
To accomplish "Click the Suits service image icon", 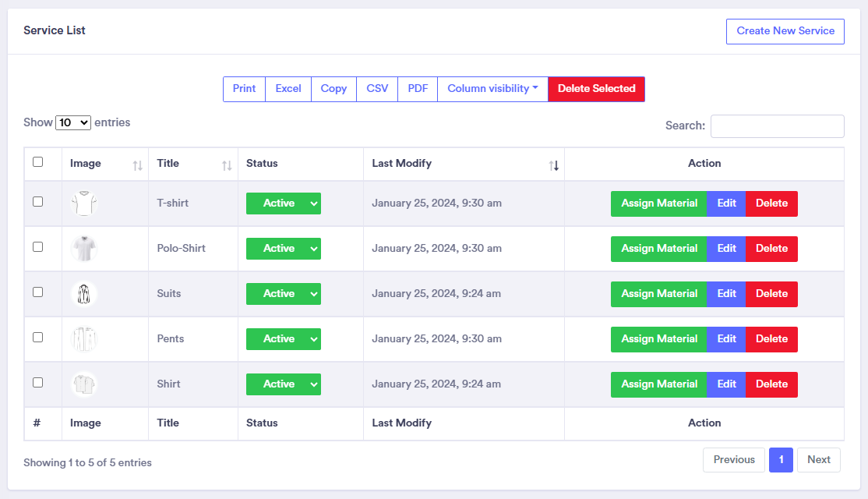I will point(83,294).
